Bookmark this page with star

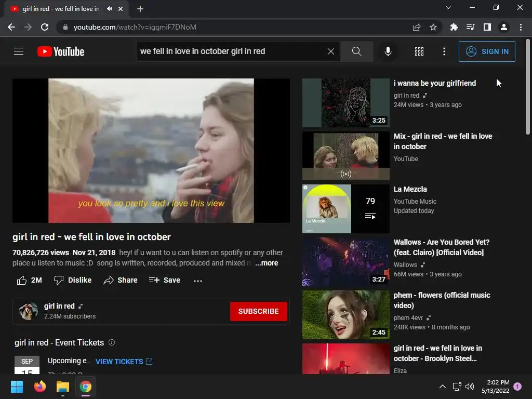pyautogui.click(x=433, y=27)
